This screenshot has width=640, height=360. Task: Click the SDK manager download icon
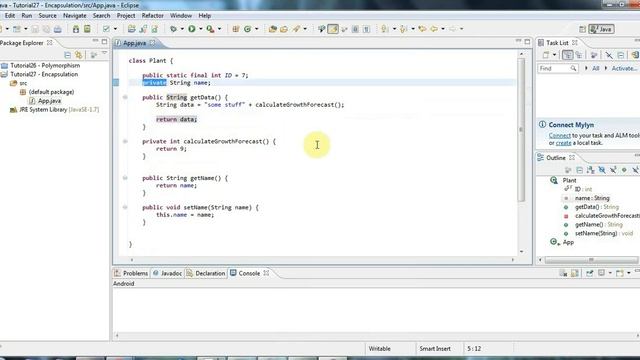click(76, 29)
